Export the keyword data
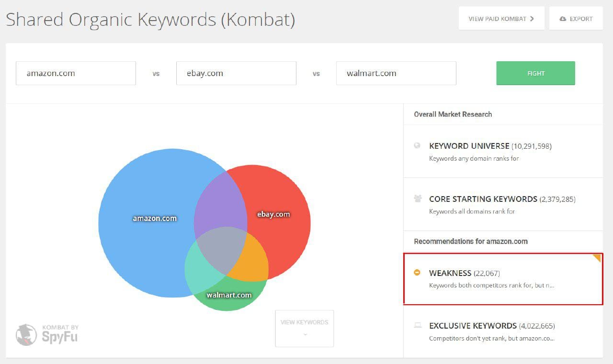613x364 pixels. pos(576,19)
